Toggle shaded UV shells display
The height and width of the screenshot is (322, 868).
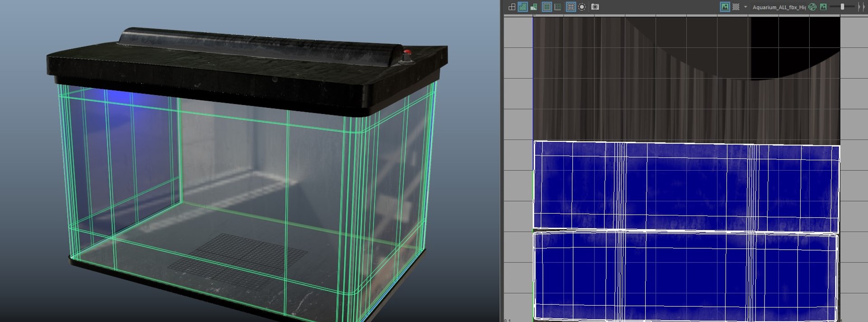coord(523,7)
